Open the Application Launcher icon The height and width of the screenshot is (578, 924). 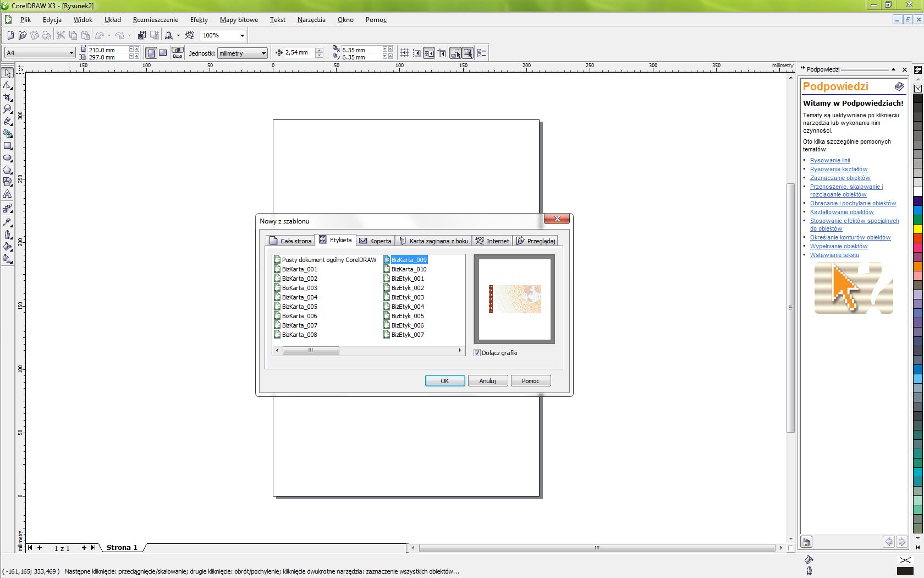[x=169, y=35]
